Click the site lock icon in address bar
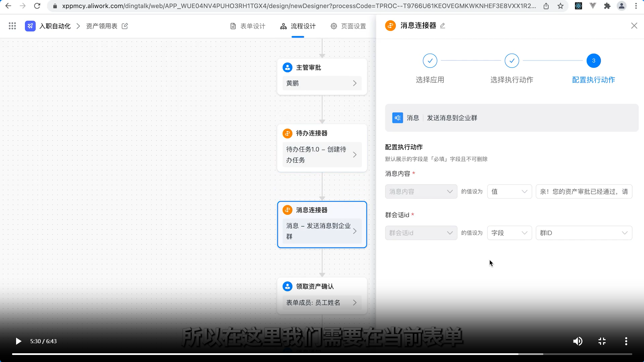The height and width of the screenshot is (362, 644). [55, 6]
